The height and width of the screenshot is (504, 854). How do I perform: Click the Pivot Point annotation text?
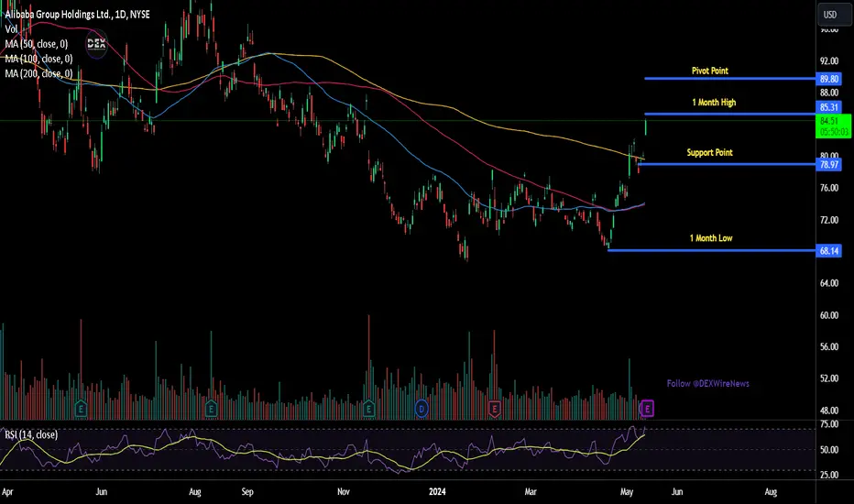709,71
